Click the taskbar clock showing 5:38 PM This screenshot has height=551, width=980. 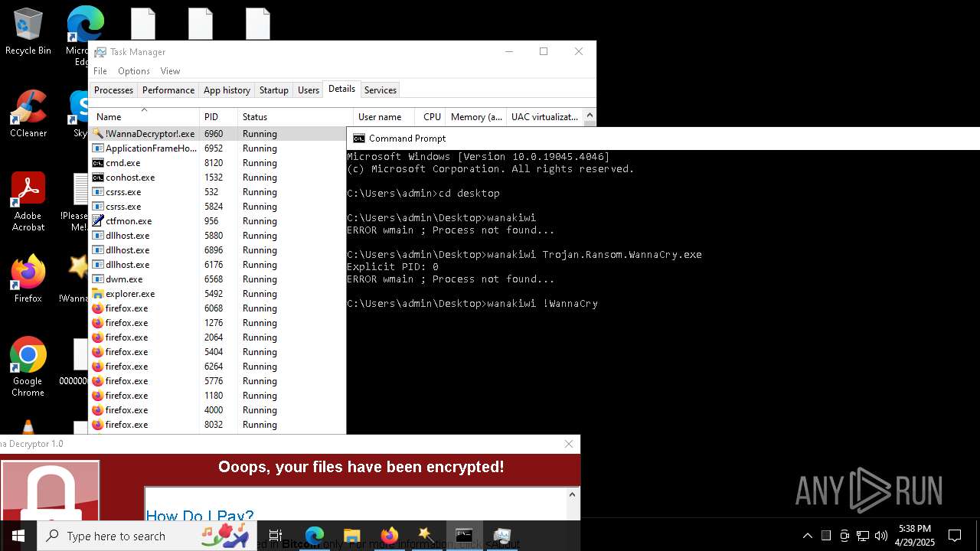tap(915, 536)
